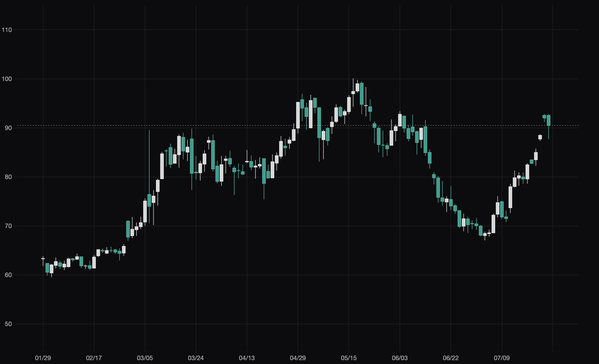The image size is (599, 364).
Task: Select the 60 price level label
Action: (8, 275)
